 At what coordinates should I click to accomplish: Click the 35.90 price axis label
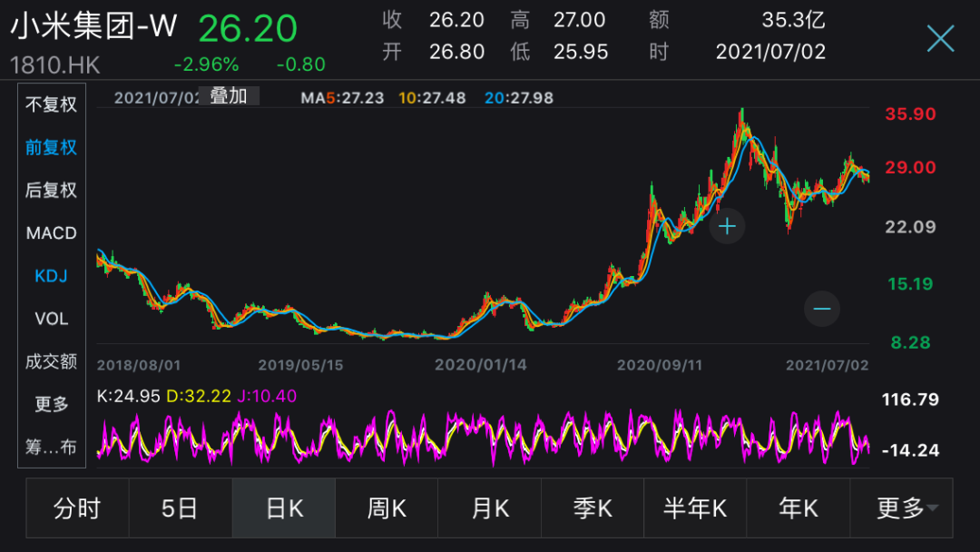(911, 114)
